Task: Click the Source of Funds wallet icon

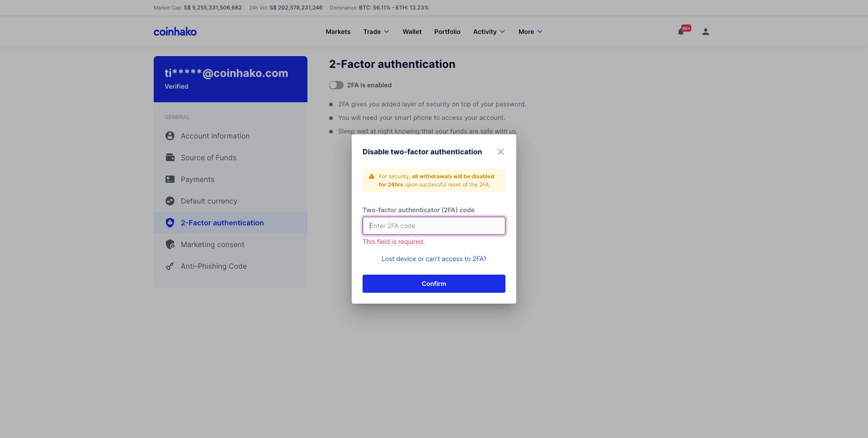Action: [x=170, y=157]
